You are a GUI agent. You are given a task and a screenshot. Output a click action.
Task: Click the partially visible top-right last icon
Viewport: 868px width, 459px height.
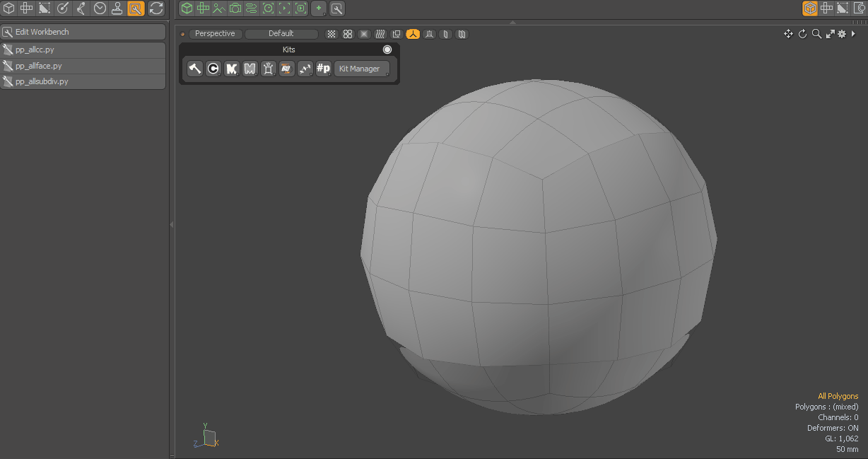(x=860, y=8)
